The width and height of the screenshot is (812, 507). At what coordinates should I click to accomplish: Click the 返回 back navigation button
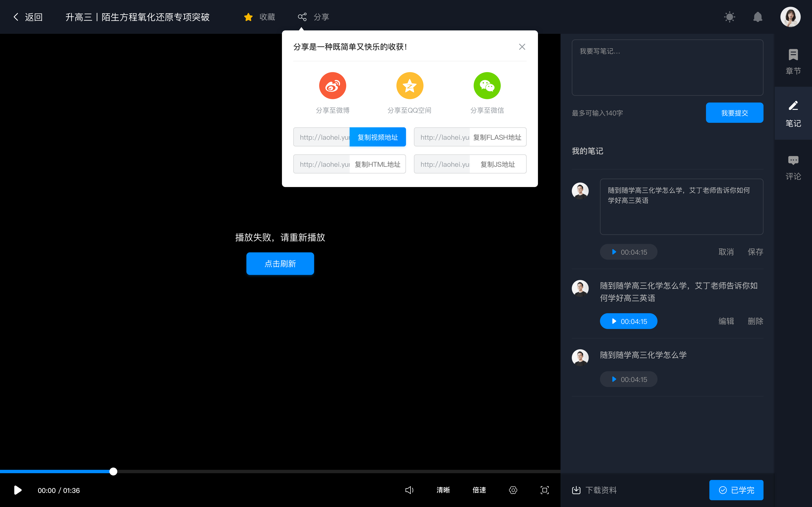[27, 16]
